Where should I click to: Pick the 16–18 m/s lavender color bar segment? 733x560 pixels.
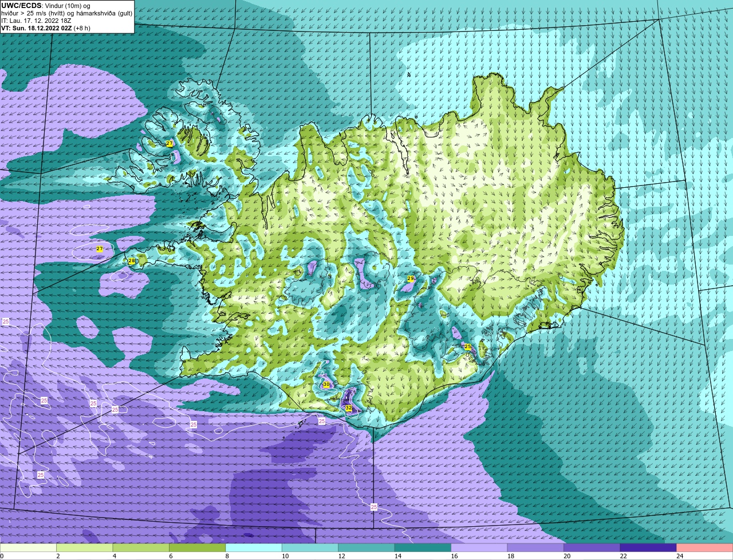point(479,547)
